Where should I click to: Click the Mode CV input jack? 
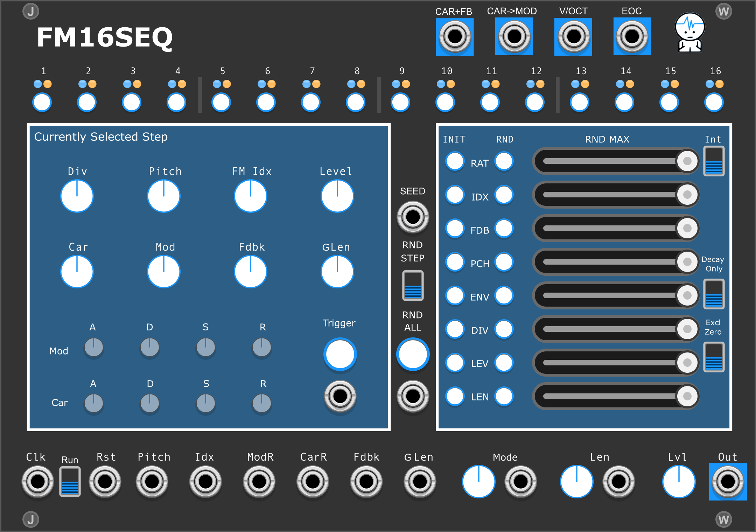tap(520, 482)
